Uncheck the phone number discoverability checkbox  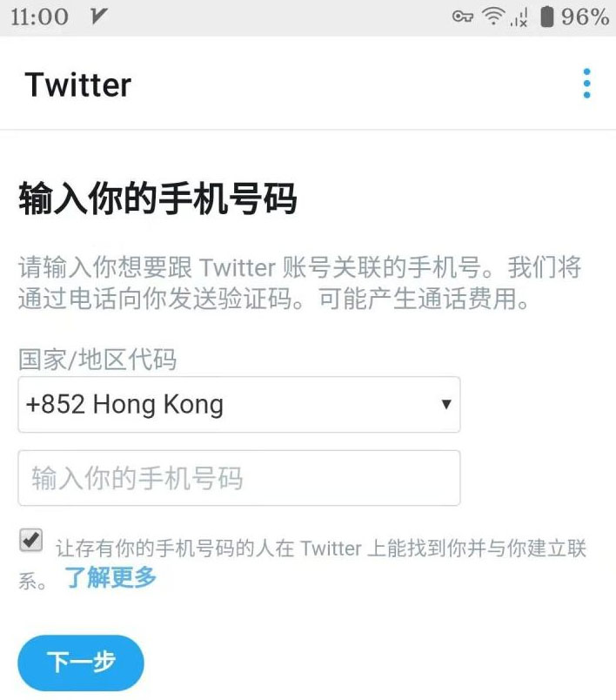[x=31, y=540]
